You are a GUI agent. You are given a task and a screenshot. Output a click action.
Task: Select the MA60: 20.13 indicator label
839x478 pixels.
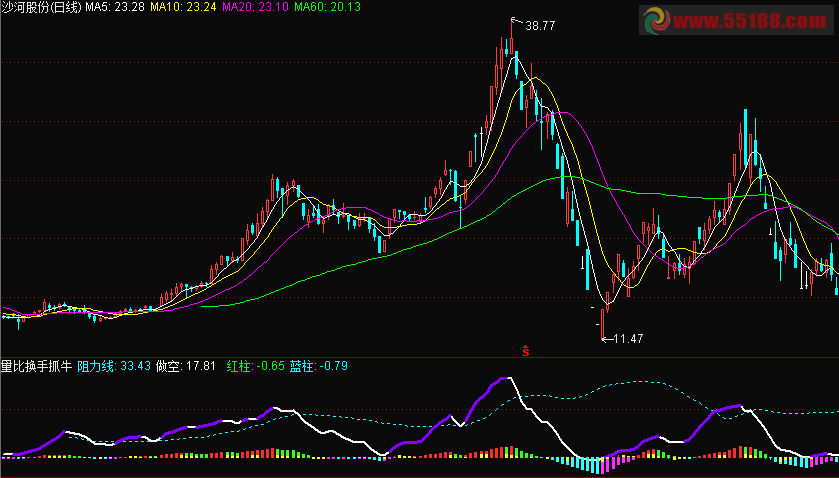tap(327, 7)
